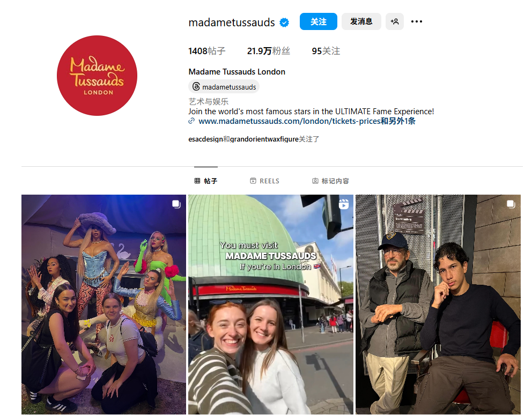This screenshot has width=532, height=415.
Task: Click the link chain icon before website URL
Action: tap(191, 121)
